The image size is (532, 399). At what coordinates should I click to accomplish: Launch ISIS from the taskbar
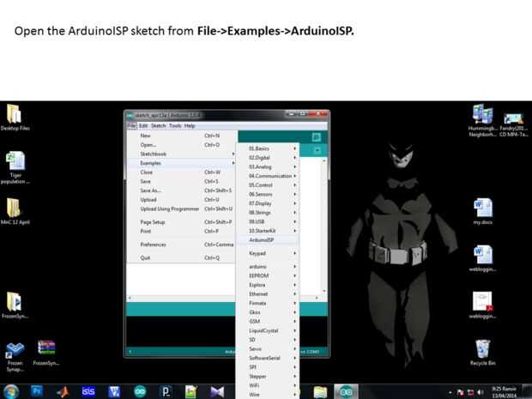[x=88, y=391]
